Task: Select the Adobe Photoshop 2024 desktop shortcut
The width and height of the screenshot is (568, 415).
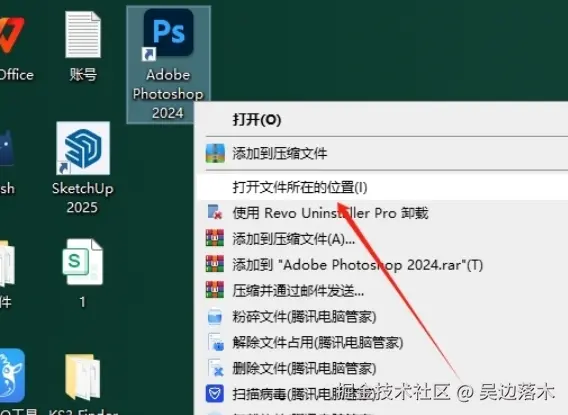Action: [x=168, y=64]
